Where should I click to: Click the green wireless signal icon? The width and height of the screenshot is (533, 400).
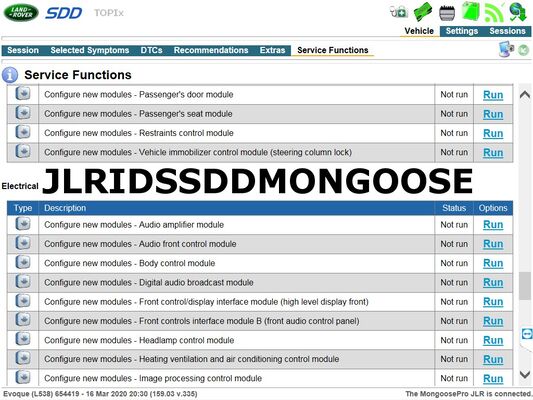[494, 12]
